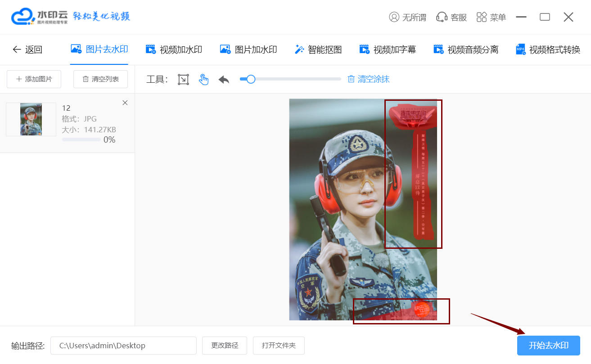Image resolution: width=591 pixels, height=364 pixels.
Task: Click 更改路径 button
Action: 225,346
